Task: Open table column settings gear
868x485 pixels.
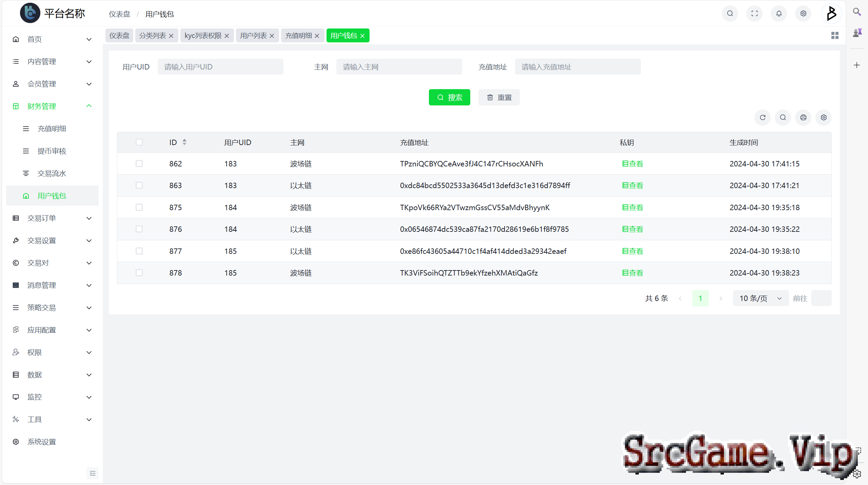Action: [824, 118]
